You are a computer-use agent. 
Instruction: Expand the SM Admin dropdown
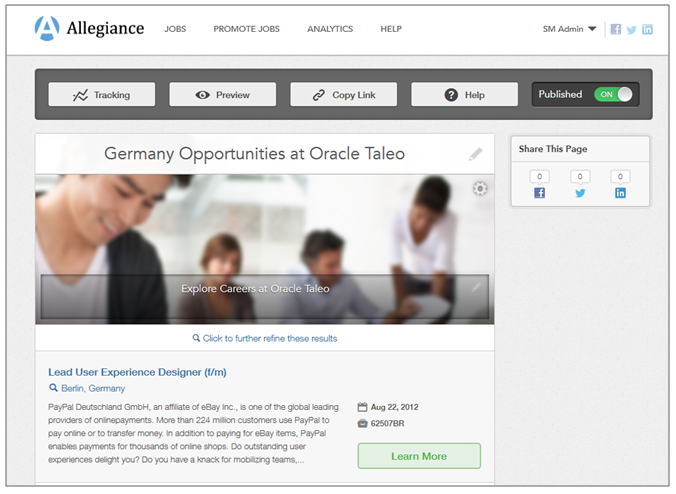569,29
